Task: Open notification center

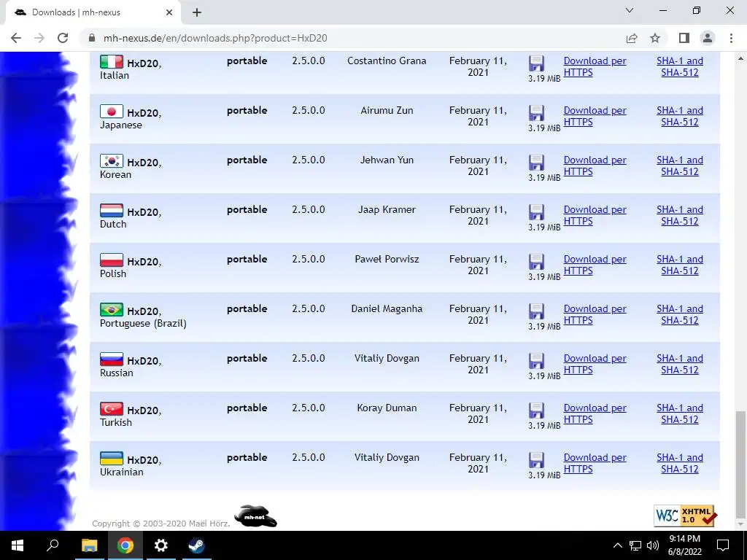Action: 723,545
